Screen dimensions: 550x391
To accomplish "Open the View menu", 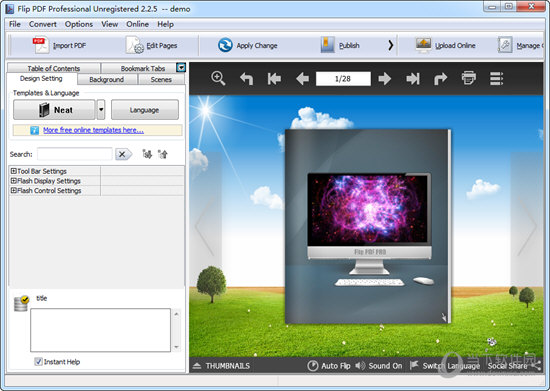I will point(109,24).
